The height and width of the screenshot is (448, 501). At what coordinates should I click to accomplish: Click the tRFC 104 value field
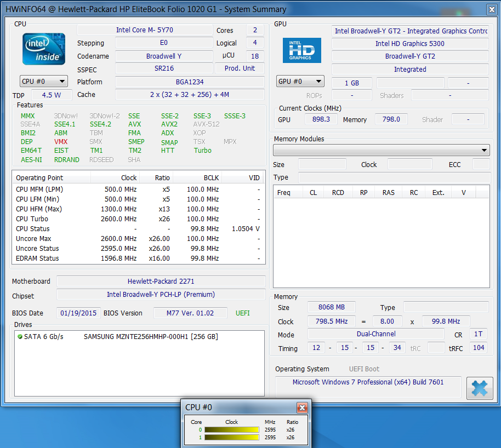pos(479,348)
